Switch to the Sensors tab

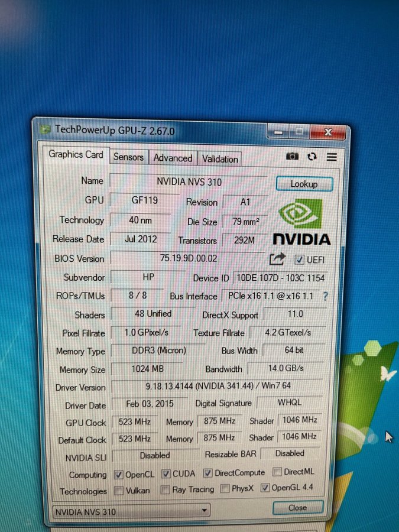coord(129,157)
